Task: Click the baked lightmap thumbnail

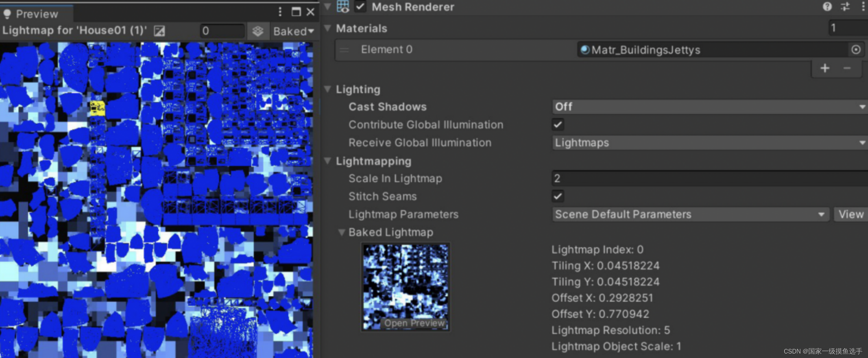Action: click(x=406, y=287)
